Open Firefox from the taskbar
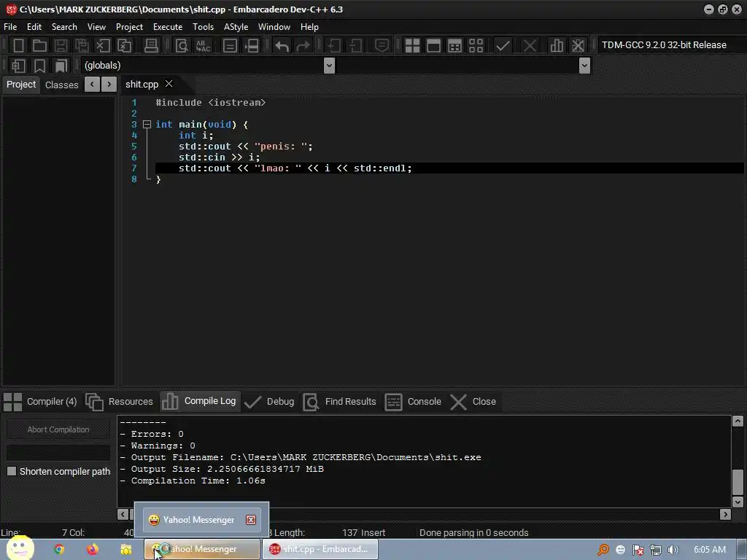This screenshot has height=560, width=747. [x=93, y=549]
